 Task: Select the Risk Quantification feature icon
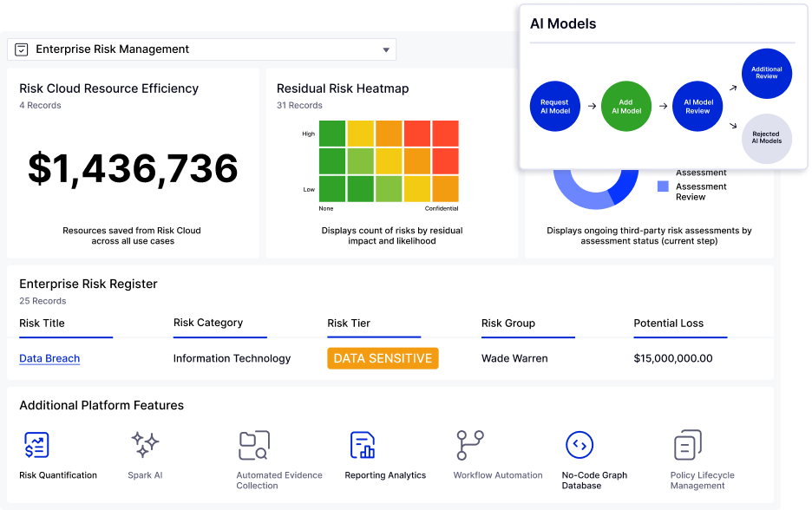[36, 445]
